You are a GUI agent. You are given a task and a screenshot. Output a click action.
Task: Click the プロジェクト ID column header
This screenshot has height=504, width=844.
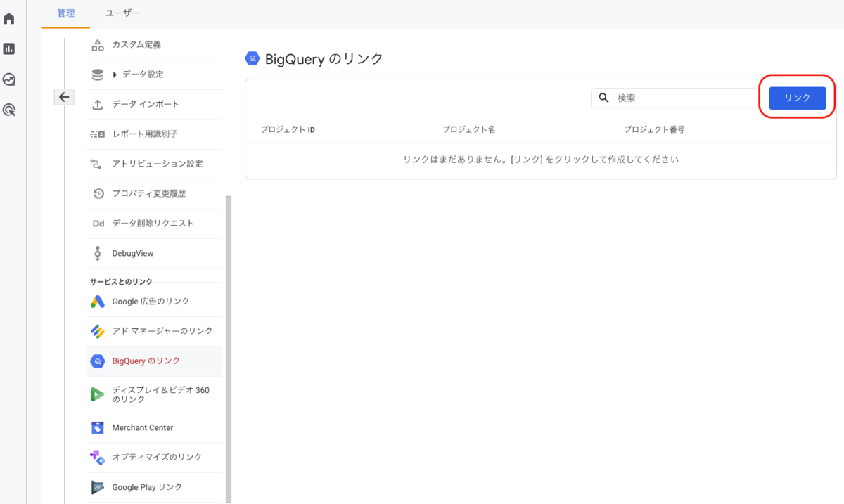(288, 130)
